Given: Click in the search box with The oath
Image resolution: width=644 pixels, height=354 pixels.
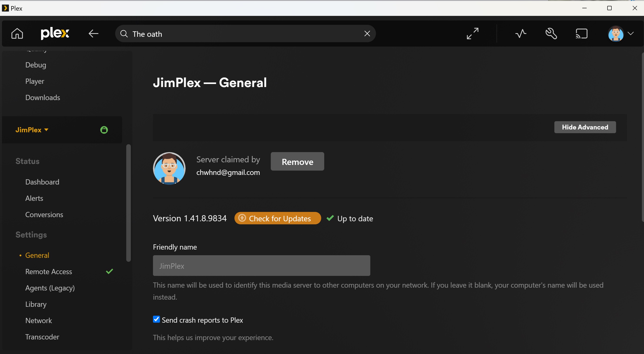Looking at the screenshot, I should point(245,34).
